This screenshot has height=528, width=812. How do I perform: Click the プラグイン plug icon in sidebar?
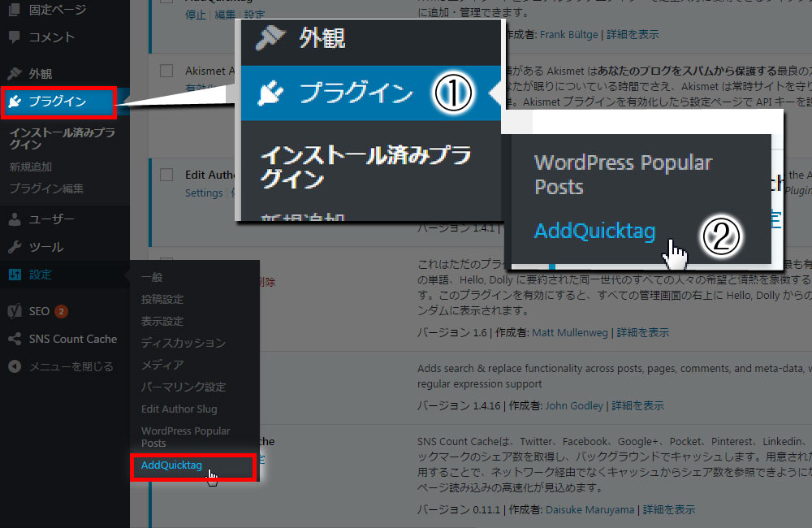pyautogui.click(x=15, y=101)
